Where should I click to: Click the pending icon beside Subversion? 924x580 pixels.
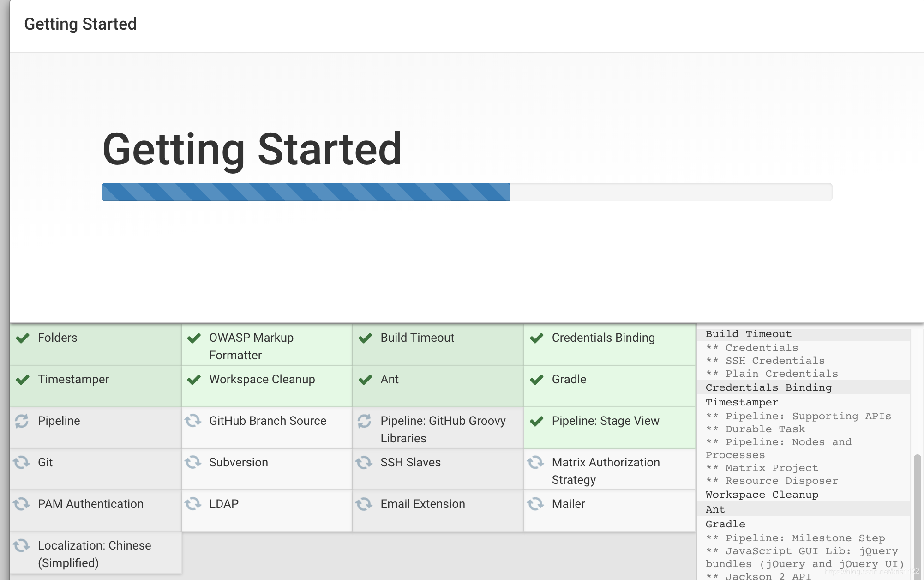pyautogui.click(x=193, y=462)
